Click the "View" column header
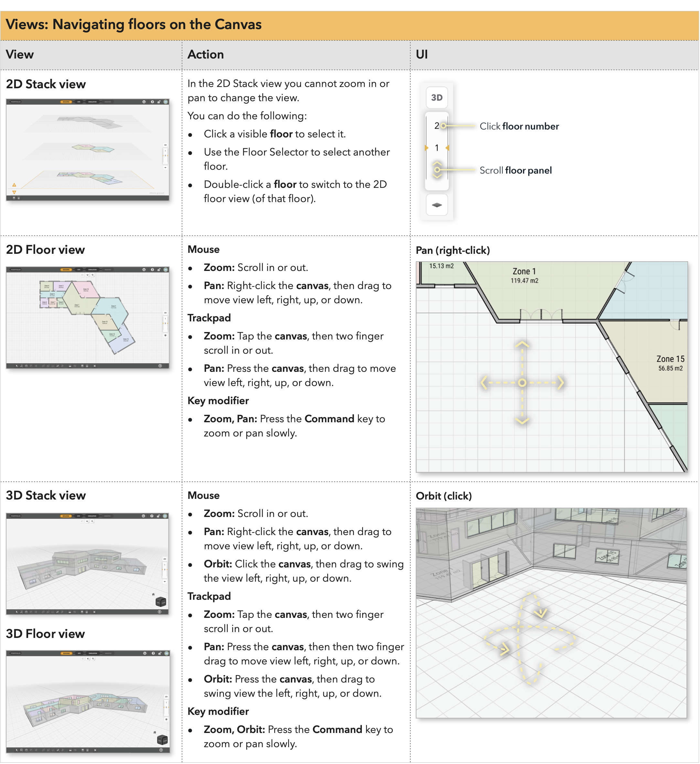This screenshot has height=764, width=700. [20, 54]
